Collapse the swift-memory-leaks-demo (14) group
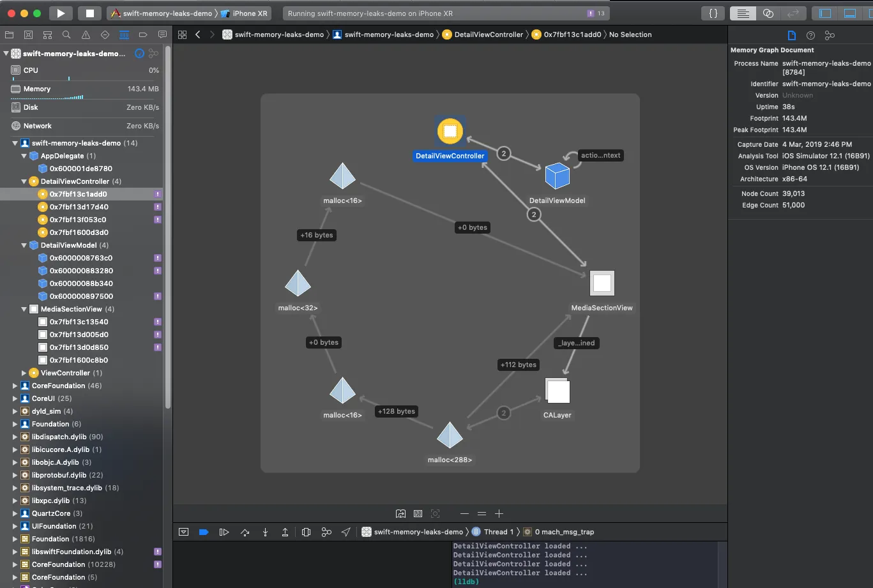Viewport: 873px width, 588px height. coord(15,143)
